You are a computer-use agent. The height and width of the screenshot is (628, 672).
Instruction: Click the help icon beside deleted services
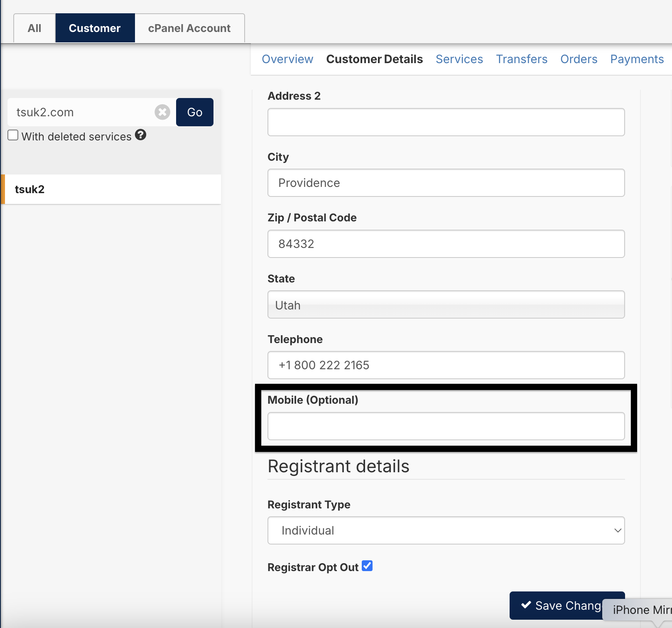140,135
